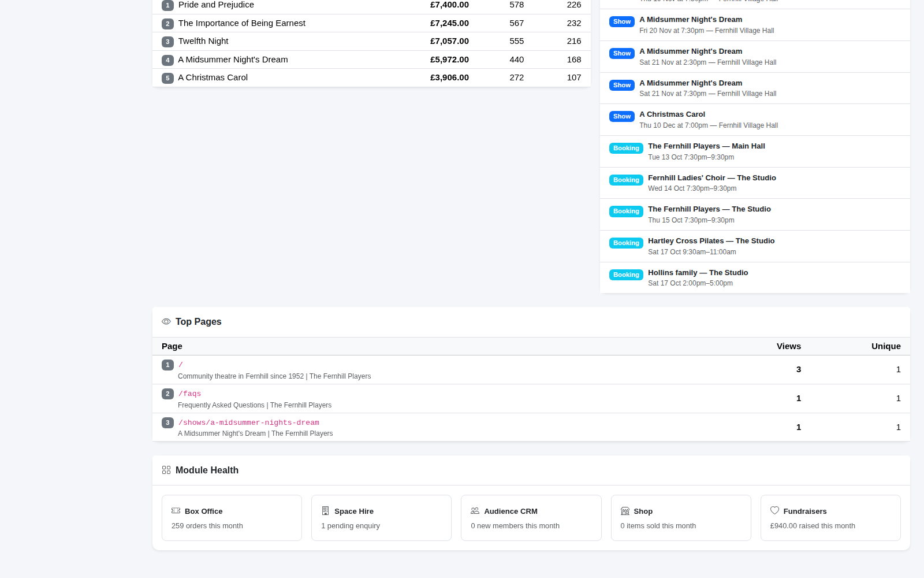The width and height of the screenshot is (924, 578).
Task: Select The Importance of Being Earnest row
Action: pyautogui.click(x=371, y=23)
